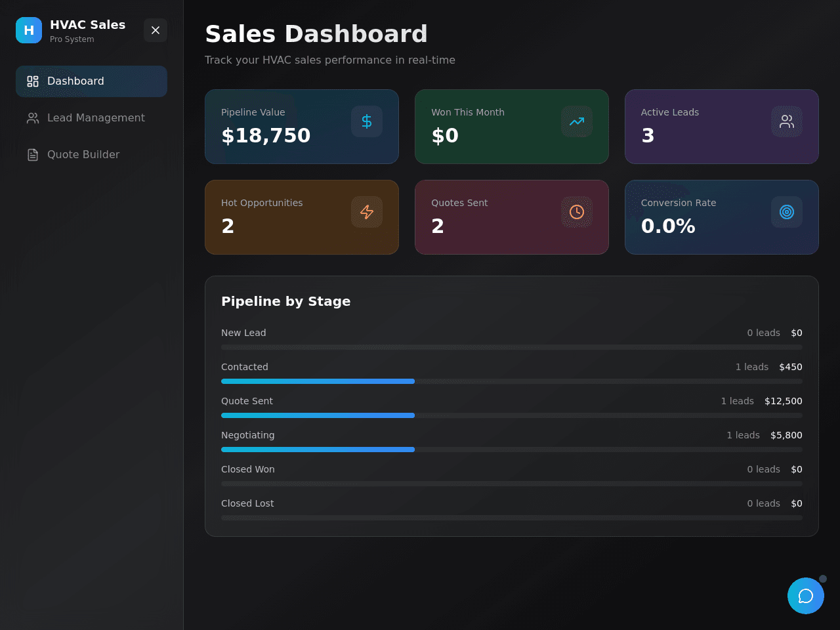840x630 pixels.
Task: Click the New Lead stage label
Action: (243, 333)
